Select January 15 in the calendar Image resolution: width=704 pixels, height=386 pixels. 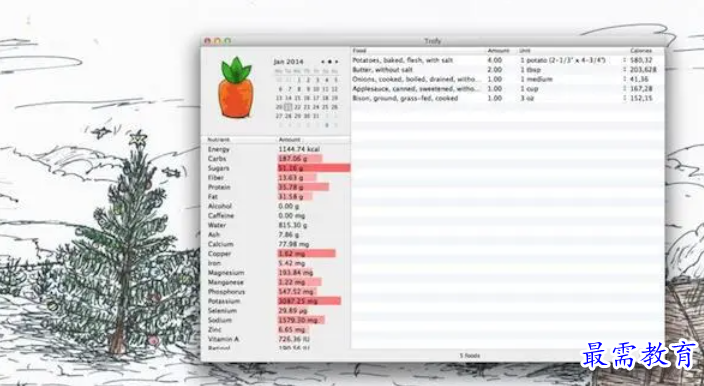(298, 98)
